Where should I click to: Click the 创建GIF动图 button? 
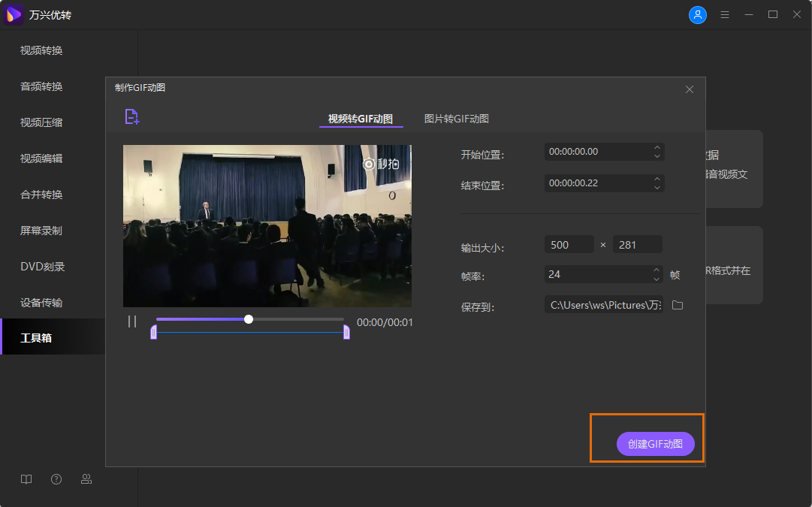tap(655, 444)
